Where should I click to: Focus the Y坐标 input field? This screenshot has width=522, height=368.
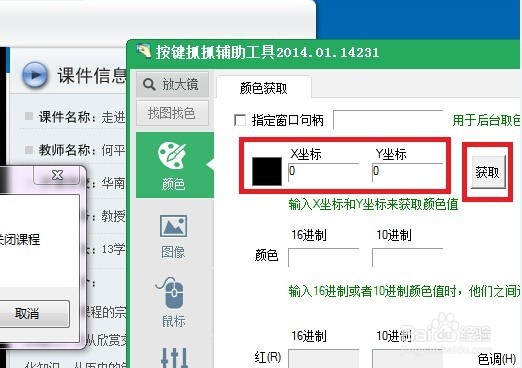coord(407,172)
